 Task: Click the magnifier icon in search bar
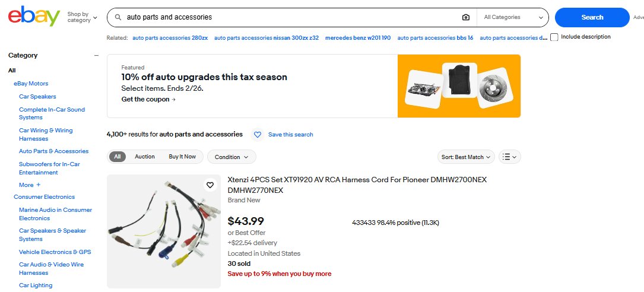[118, 17]
